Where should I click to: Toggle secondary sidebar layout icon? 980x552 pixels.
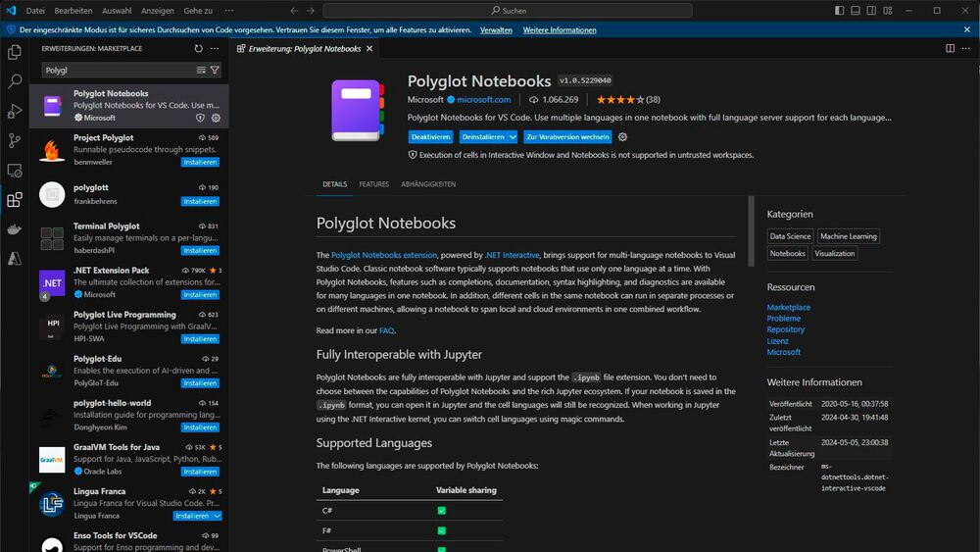pyautogui.click(x=871, y=11)
